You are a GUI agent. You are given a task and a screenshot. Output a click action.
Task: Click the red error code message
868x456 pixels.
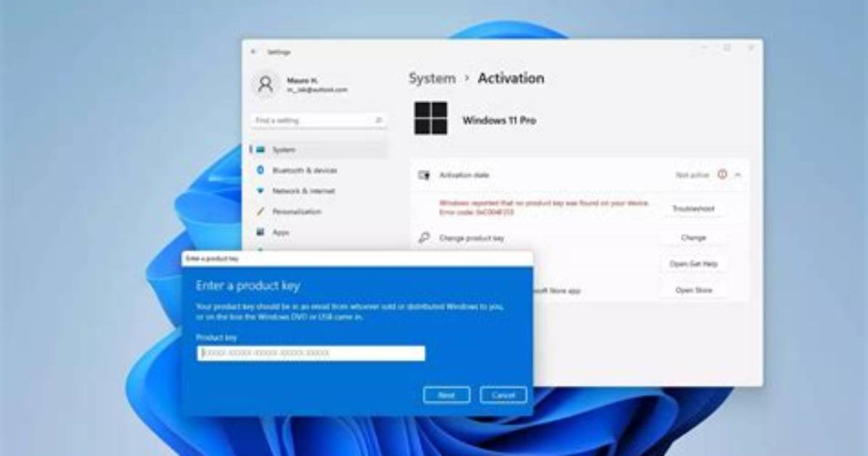pos(544,208)
